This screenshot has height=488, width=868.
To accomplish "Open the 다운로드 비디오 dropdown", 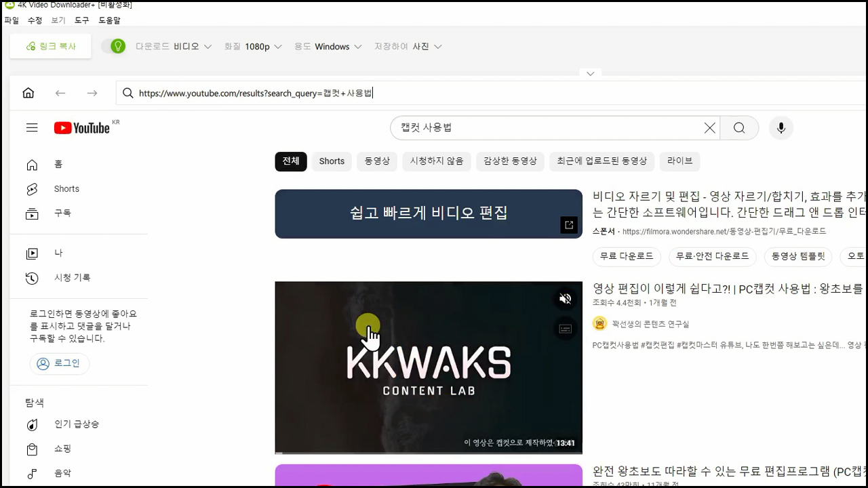I will [x=174, y=47].
